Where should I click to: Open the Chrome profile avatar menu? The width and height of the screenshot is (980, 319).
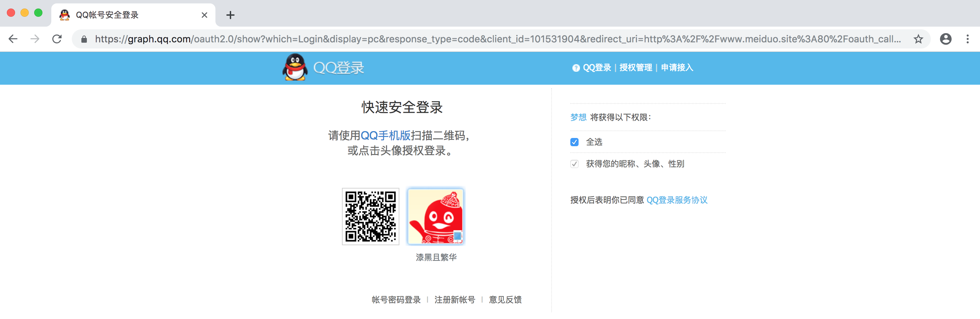point(945,39)
